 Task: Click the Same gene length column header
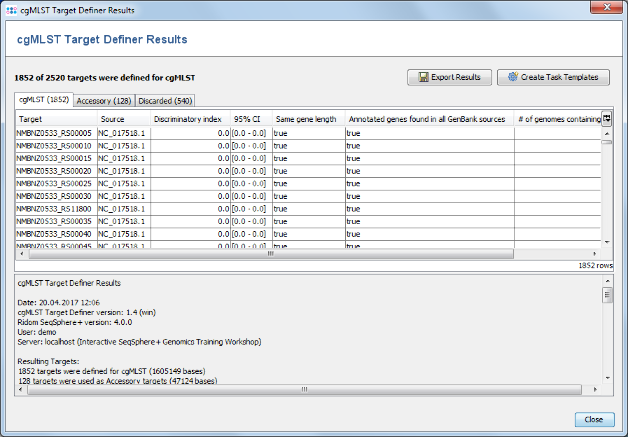point(309,119)
